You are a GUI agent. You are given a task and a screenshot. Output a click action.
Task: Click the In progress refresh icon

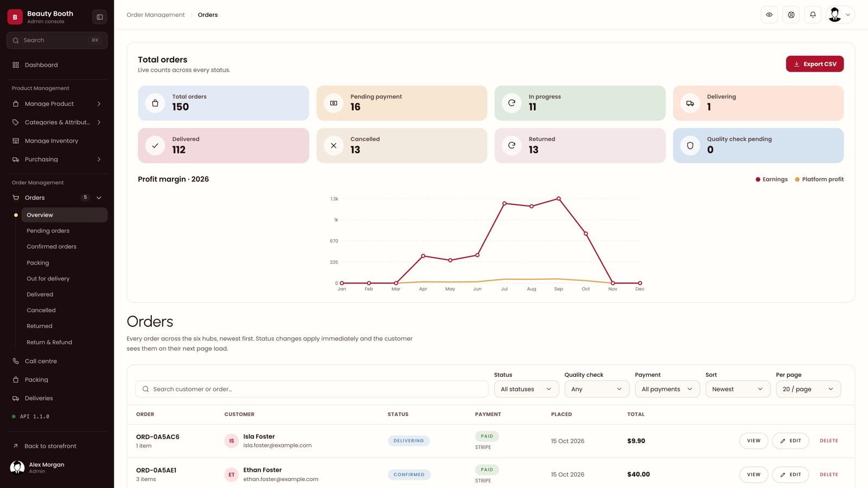point(512,103)
